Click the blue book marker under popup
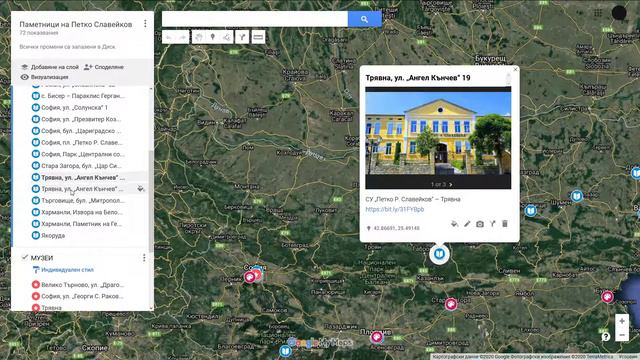Viewport: 640px width, 360px height. (x=439, y=254)
